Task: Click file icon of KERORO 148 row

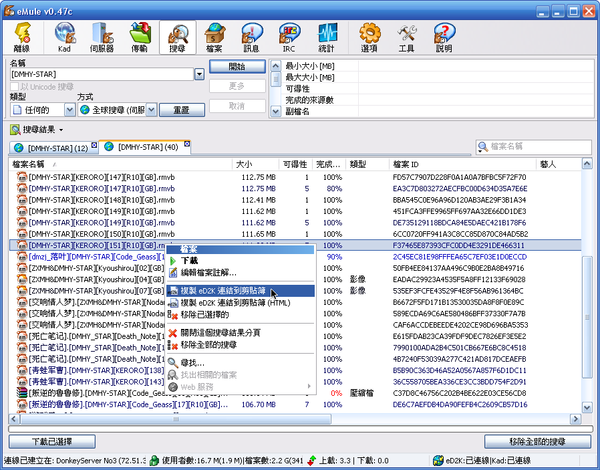Action: coord(22,200)
